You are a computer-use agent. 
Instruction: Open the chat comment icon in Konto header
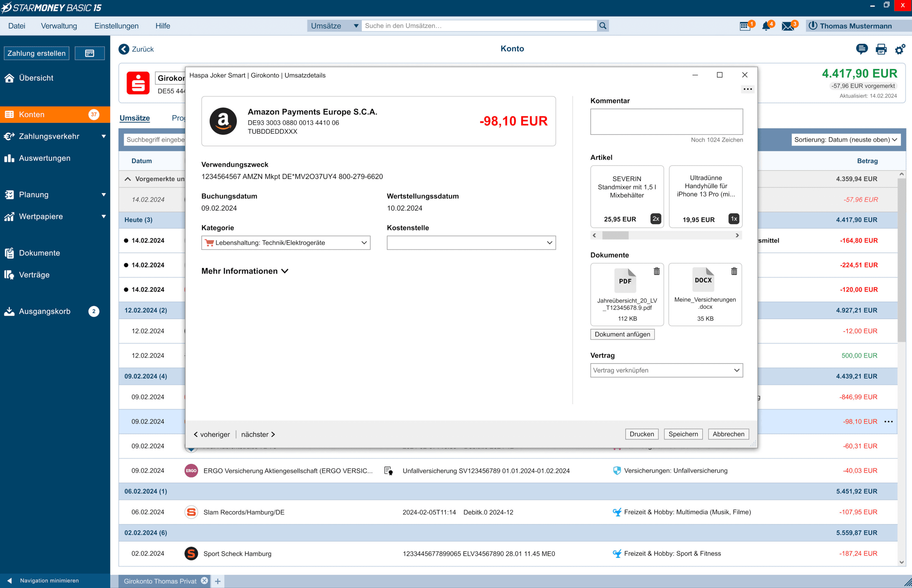click(862, 49)
